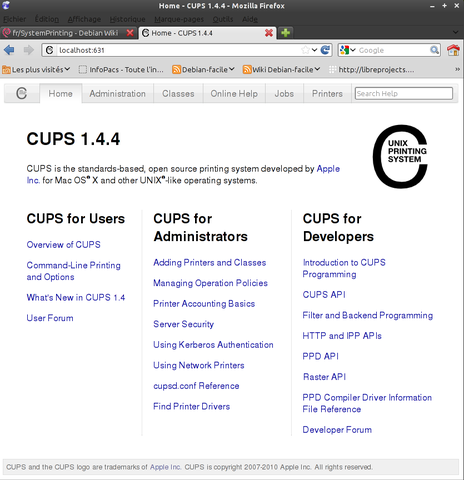Open the Server Security link

point(183,324)
